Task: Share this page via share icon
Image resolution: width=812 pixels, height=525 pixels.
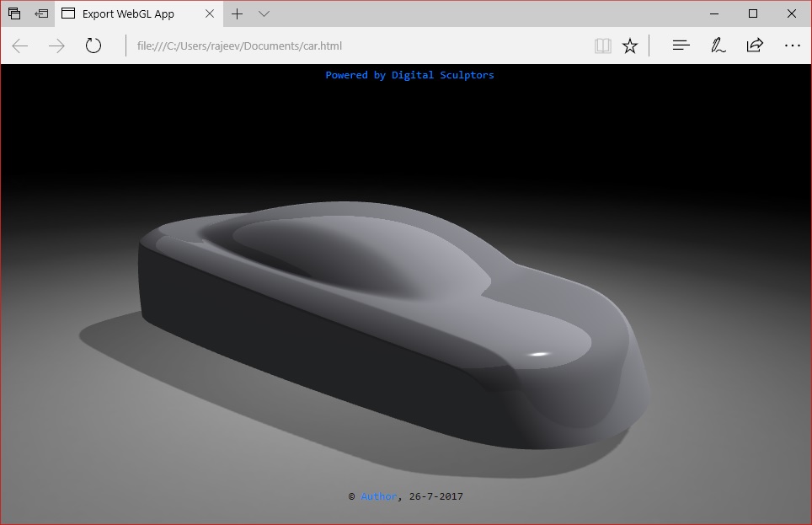Action: (x=755, y=46)
